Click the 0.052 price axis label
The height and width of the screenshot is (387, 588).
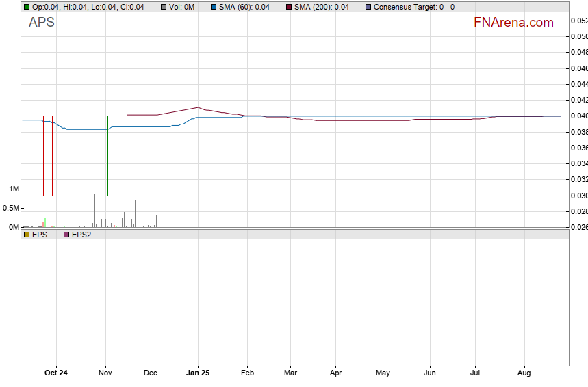(x=578, y=21)
